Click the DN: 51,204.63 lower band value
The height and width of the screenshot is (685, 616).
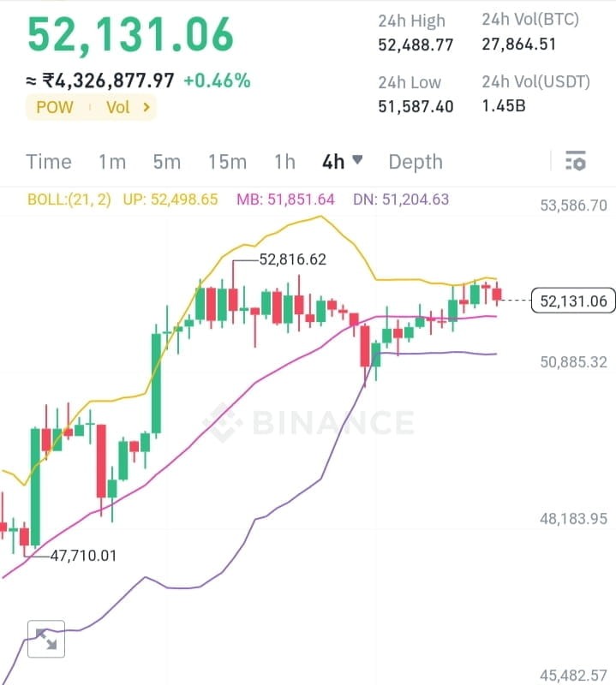tap(401, 200)
